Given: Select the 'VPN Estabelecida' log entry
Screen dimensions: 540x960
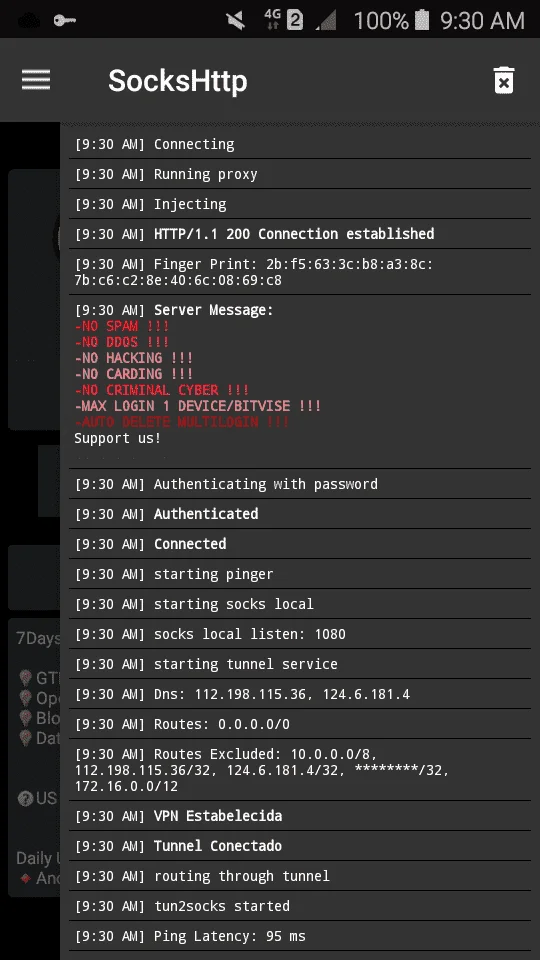Looking at the screenshot, I should click(x=299, y=816).
